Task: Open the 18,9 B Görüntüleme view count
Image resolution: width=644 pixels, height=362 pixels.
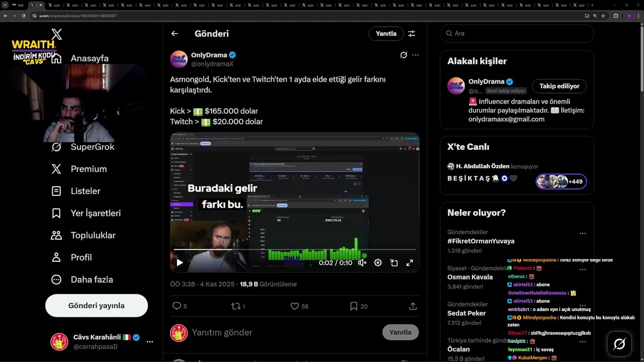Action: coord(268,284)
